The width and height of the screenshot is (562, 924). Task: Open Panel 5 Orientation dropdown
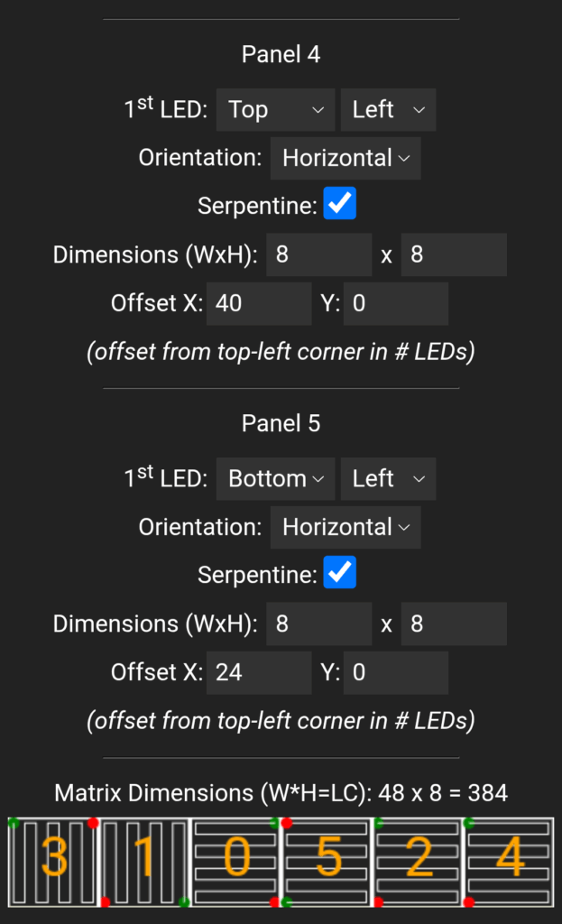(345, 527)
